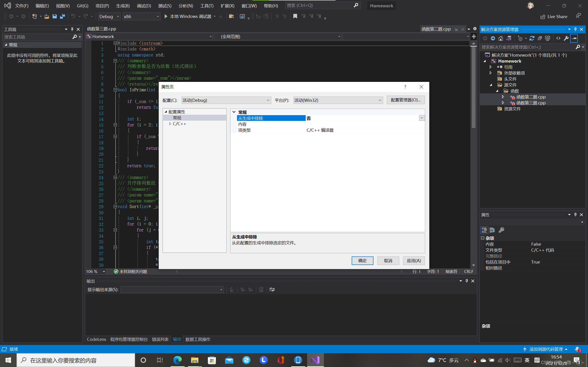The image size is (588, 367).
Task: Click the 确定 button
Action: point(362,260)
